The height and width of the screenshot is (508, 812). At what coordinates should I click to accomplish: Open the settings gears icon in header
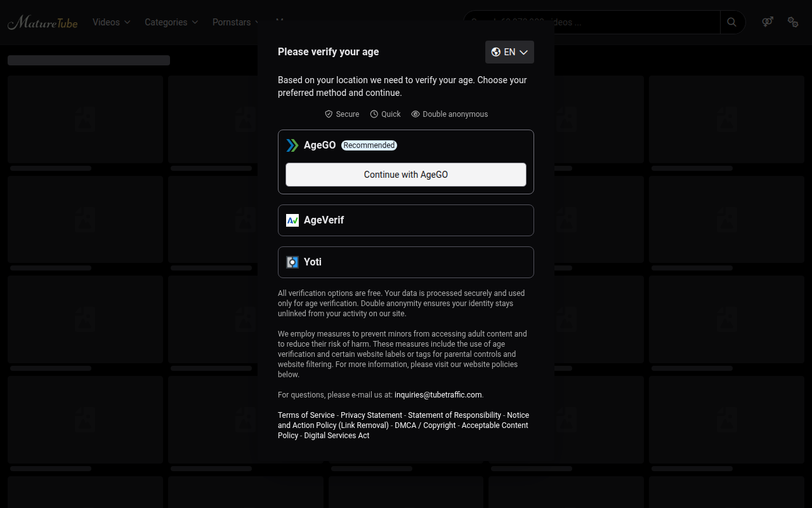coord(793,22)
